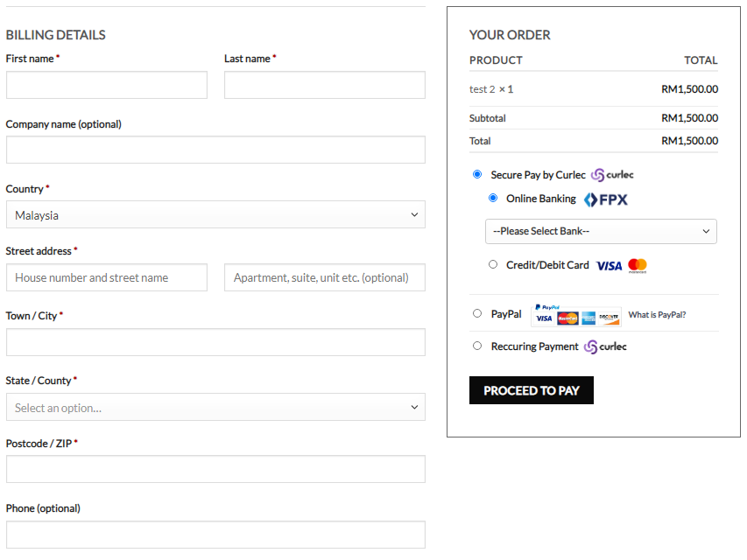Choose the Reccuring Payment radio button
The width and height of the screenshot is (747, 560).
pyautogui.click(x=477, y=346)
